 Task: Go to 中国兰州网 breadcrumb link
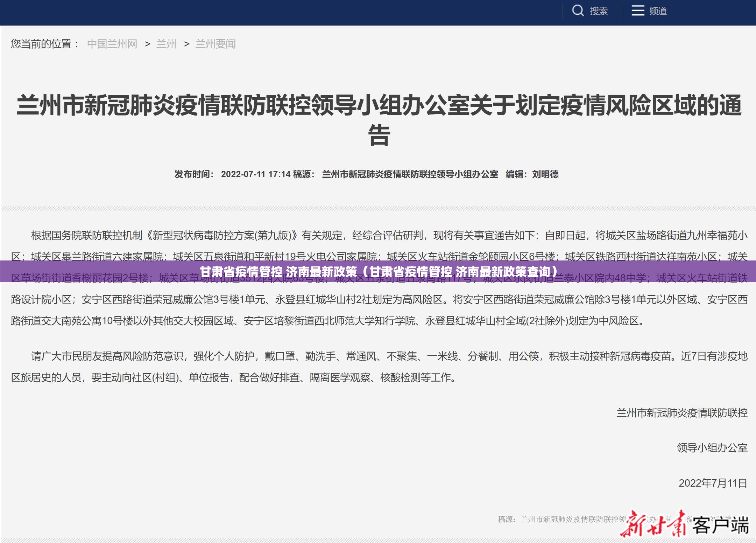(112, 44)
